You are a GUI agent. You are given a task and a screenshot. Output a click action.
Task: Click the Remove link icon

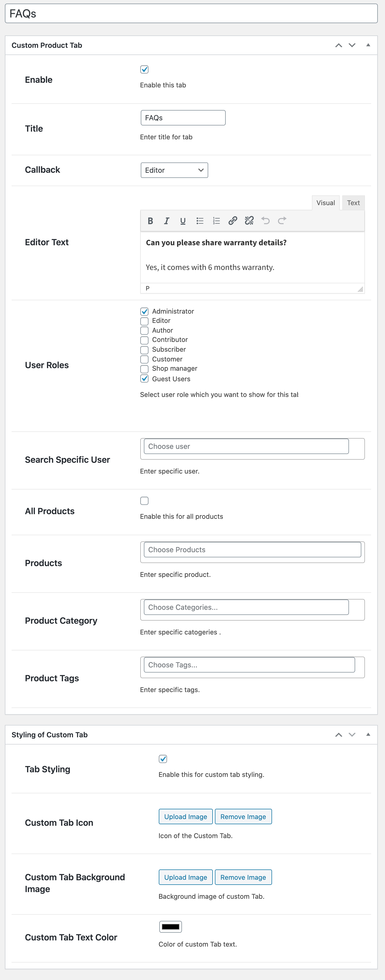[249, 221]
